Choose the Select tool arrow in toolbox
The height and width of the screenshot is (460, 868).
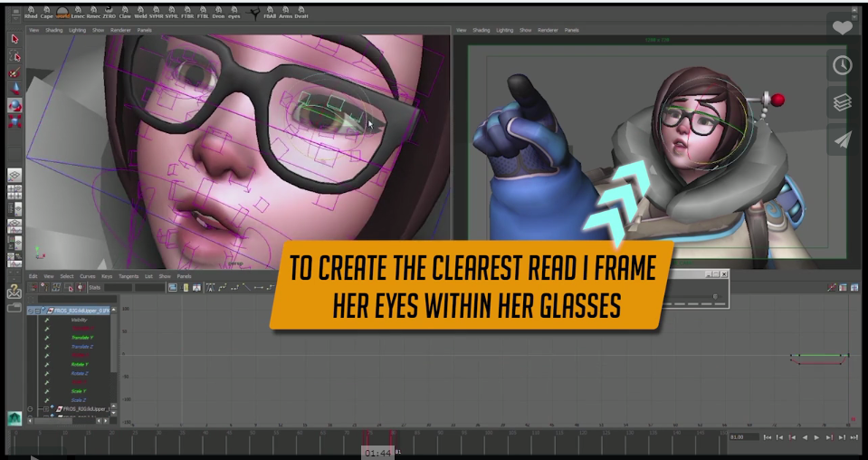[15, 39]
